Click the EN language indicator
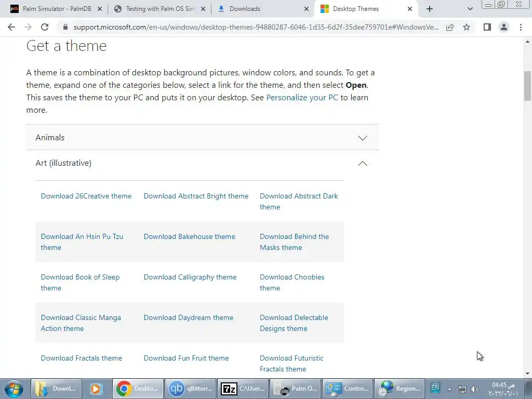Screen dimensions: 532x399 coord(435,388)
